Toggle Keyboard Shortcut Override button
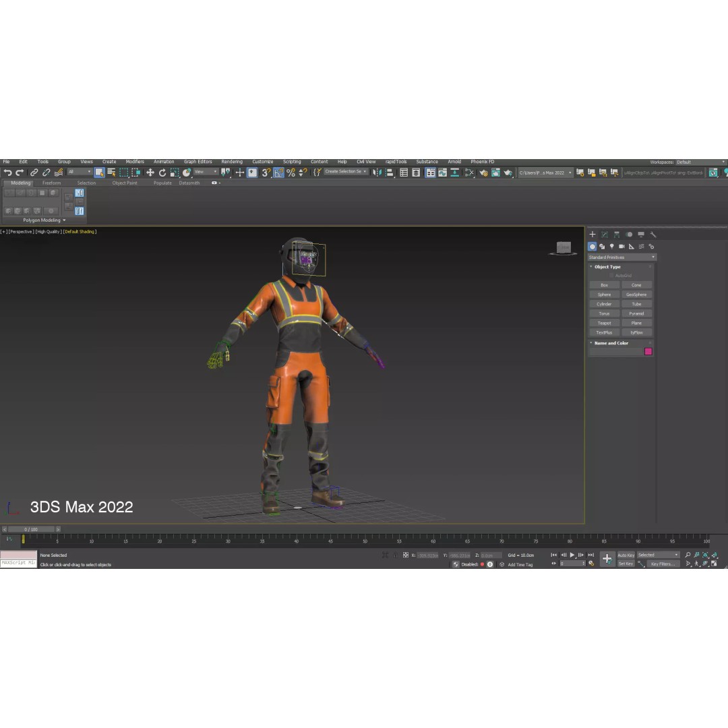 252,173
